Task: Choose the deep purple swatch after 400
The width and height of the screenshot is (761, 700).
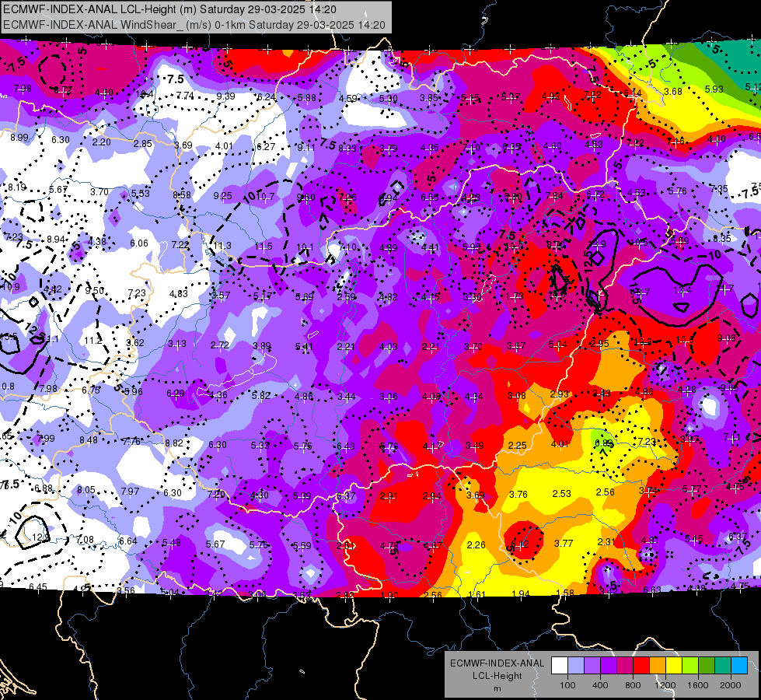Action: [x=609, y=665]
